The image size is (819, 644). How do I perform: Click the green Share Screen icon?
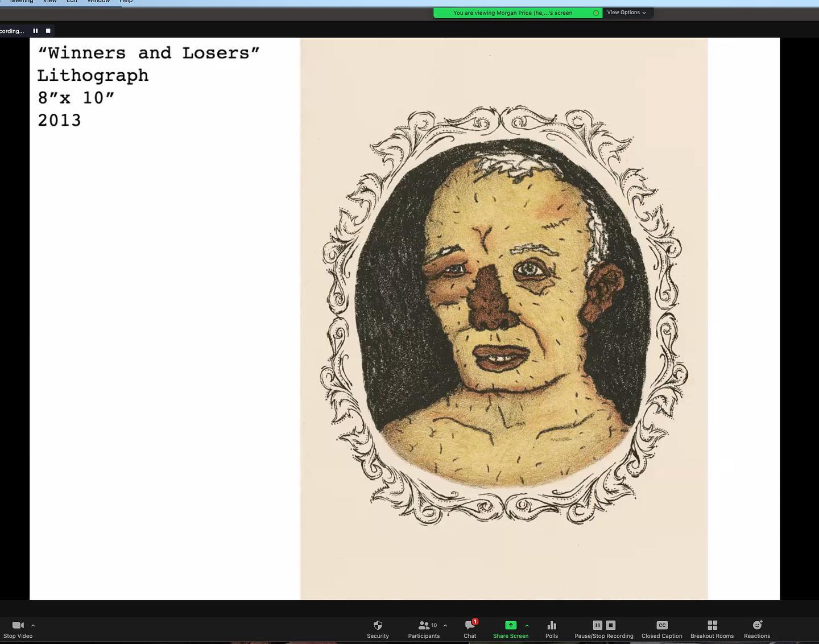[x=510, y=625]
